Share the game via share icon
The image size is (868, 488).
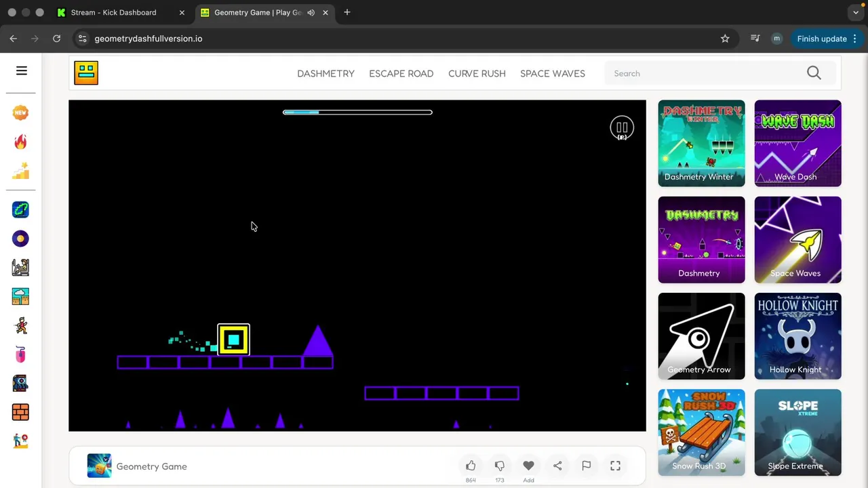pyautogui.click(x=557, y=466)
